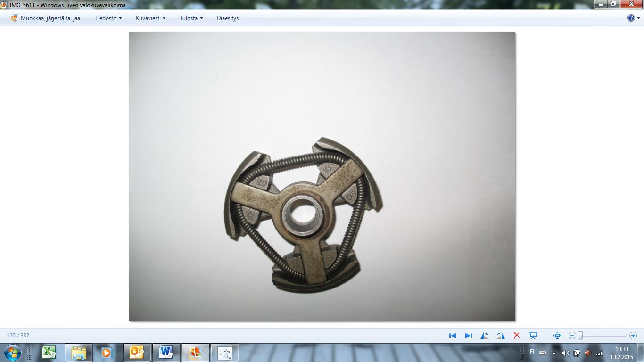Click the clutch photo in the viewer
644x362 pixels.
[322, 177]
